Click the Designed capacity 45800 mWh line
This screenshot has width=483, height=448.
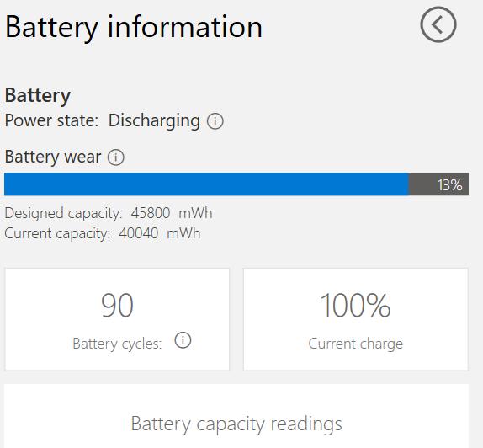click(109, 213)
